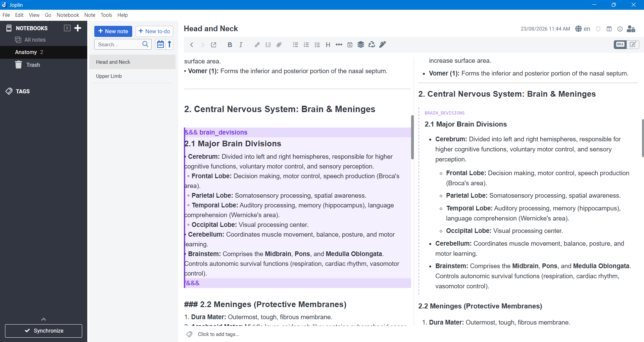The image size is (644, 342).
Task: Insert a bulleted list
Action: (295, 45)
